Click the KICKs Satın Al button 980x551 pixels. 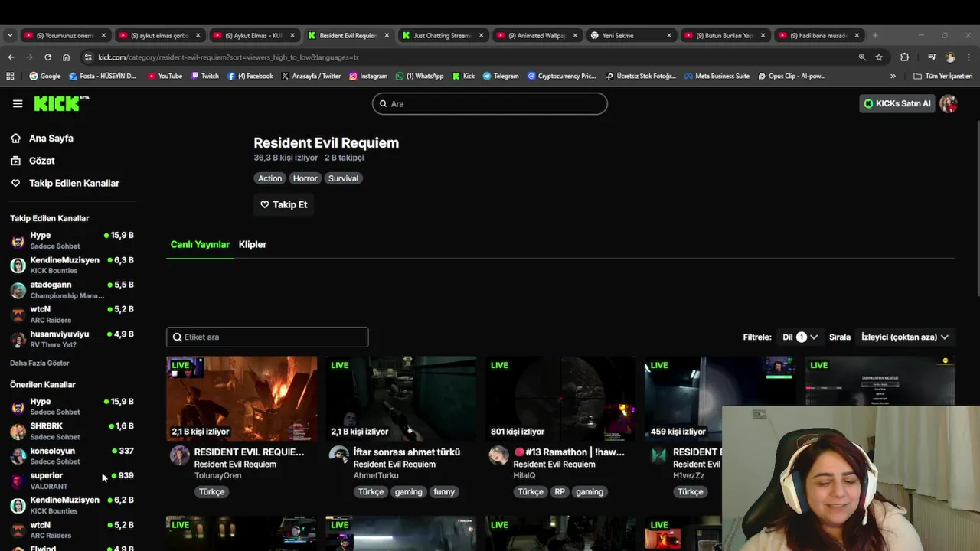(x=897, y=103)
